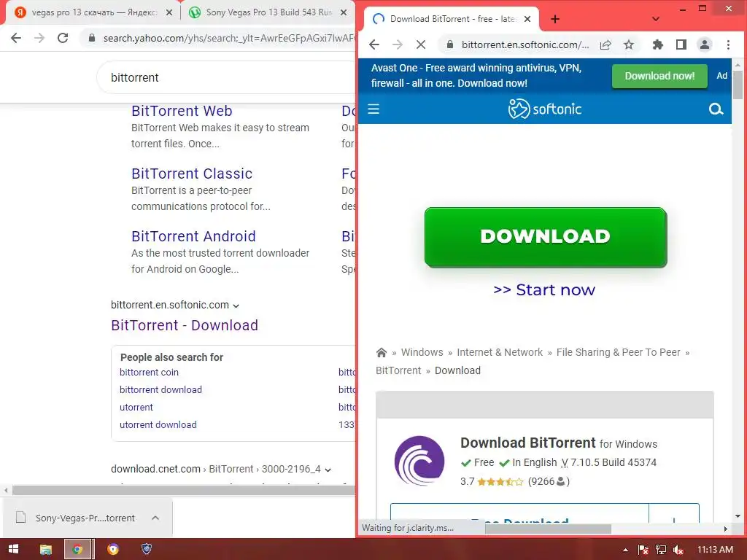The image size is (747, 560).
Task: Bookmark the Softonic page with star
Action: coord(629,44)
